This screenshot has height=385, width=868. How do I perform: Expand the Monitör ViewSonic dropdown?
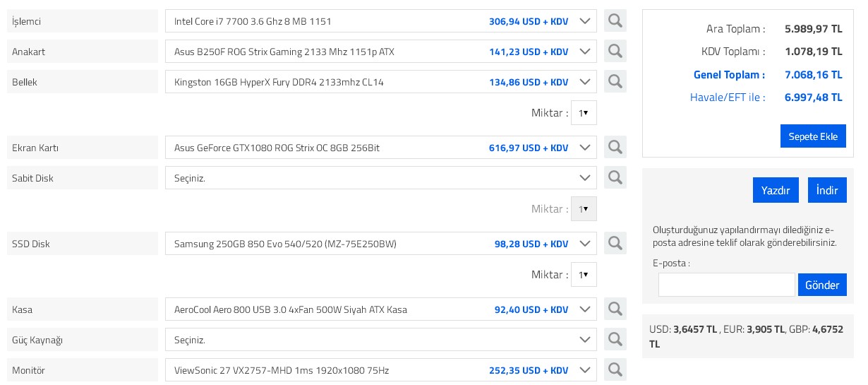[x=381, y=370]
